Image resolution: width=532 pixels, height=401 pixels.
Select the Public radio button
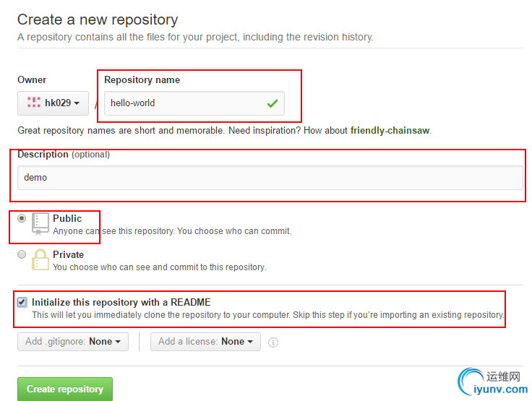pyautogui.click(x=22, y=218)
